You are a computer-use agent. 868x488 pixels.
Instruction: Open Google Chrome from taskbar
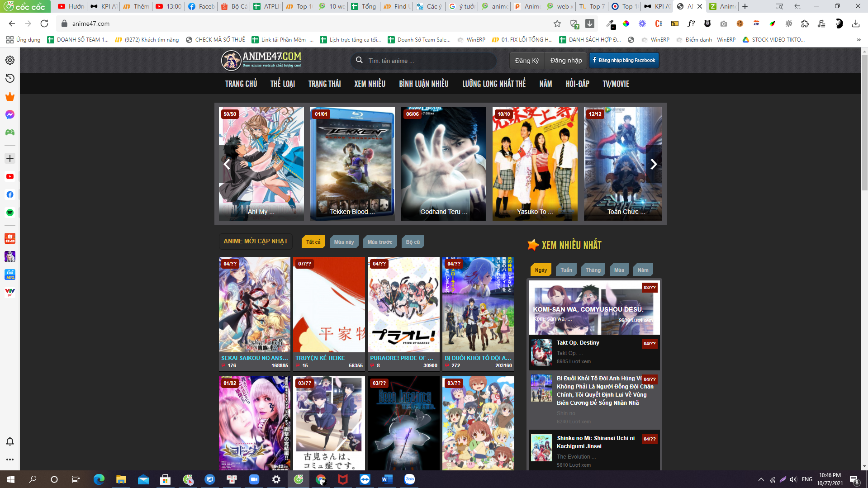pyautogui.click(x=321, y=479)
